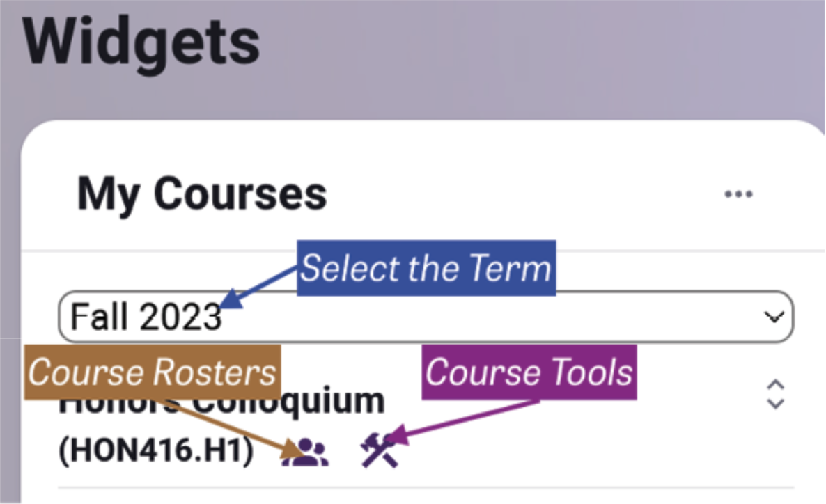Click the brown Course Rosters label
This screenshot has width=826, height=504.
click(x=153, y=372)
